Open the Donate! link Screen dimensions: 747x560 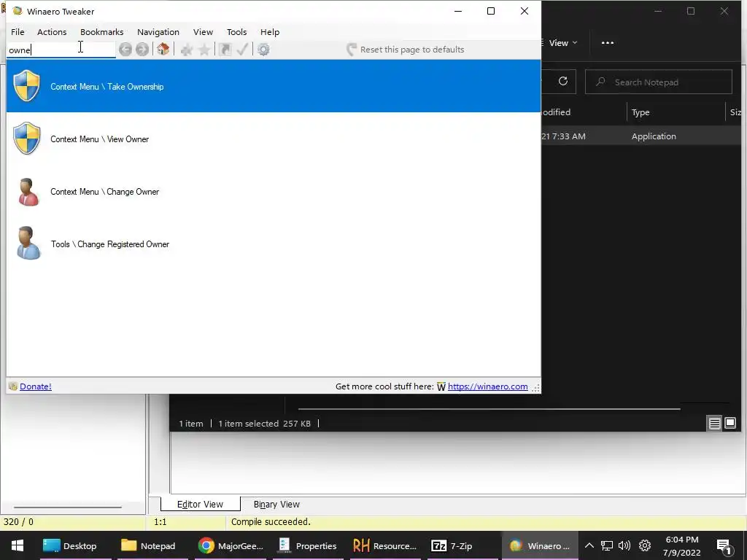36,386
